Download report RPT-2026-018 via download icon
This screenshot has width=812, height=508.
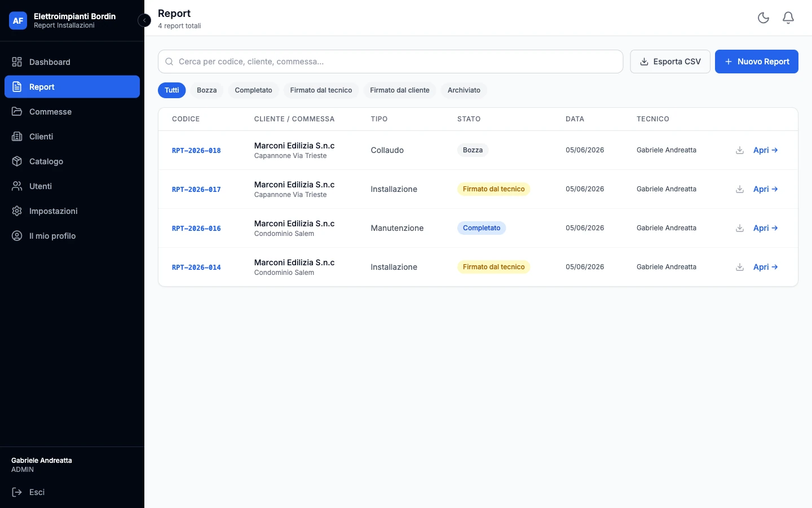point(740,150)
